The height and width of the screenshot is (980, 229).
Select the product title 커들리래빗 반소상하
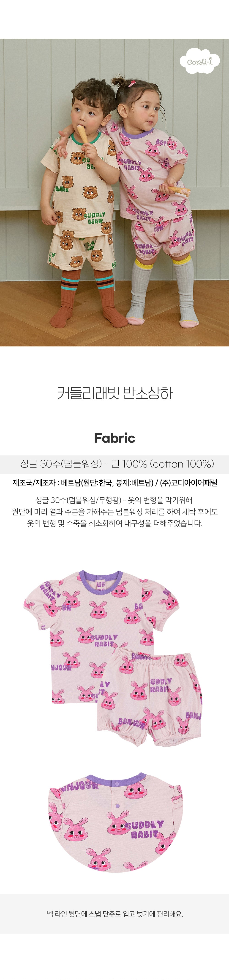tap(115, 393)
